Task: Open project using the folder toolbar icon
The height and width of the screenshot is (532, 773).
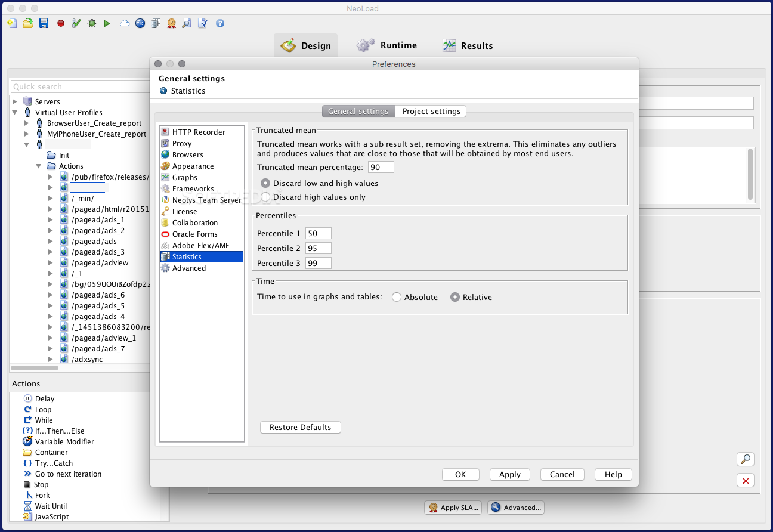Action: pos(27,23)
